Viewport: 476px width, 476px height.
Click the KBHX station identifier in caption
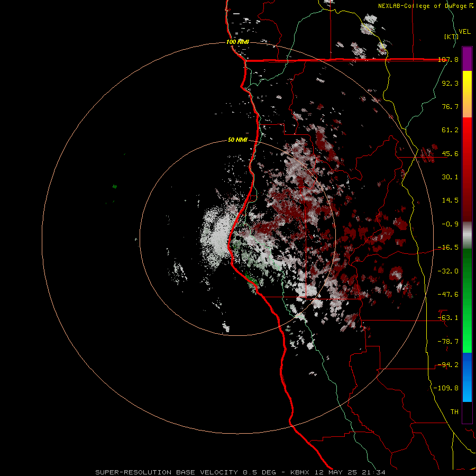tap(300, 472)
